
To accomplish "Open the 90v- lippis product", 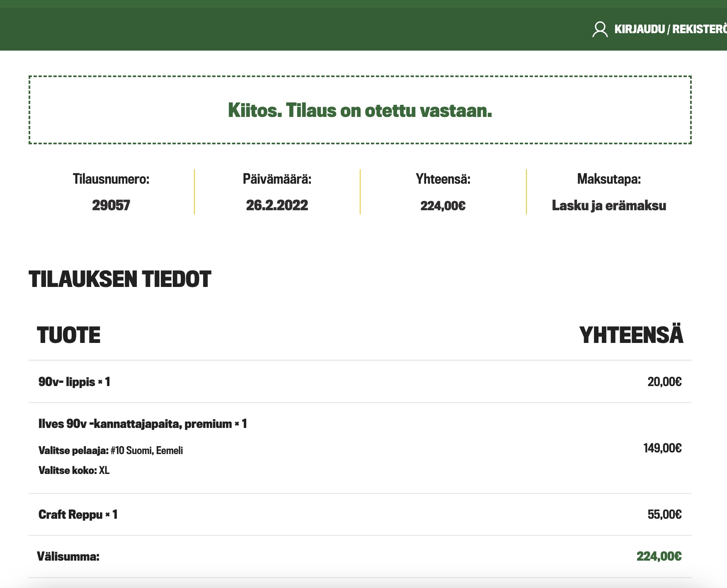I will pyautogui.click(x=67, y=382).
